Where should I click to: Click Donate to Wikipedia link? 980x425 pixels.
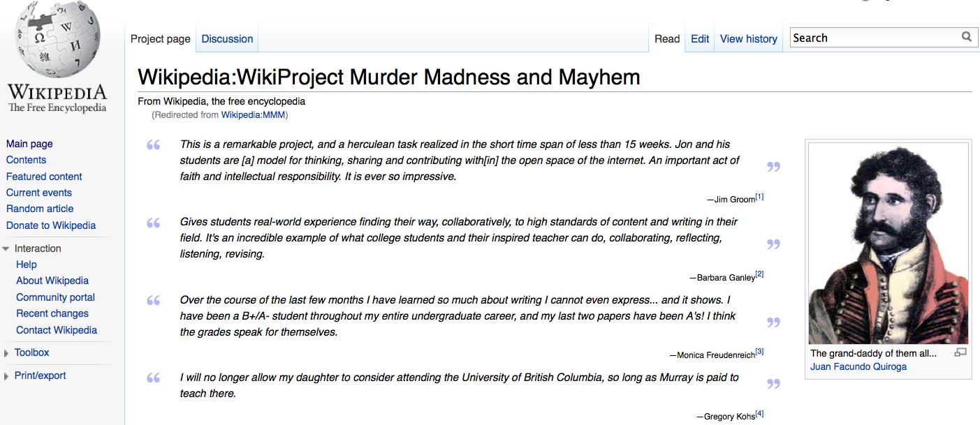51,225
